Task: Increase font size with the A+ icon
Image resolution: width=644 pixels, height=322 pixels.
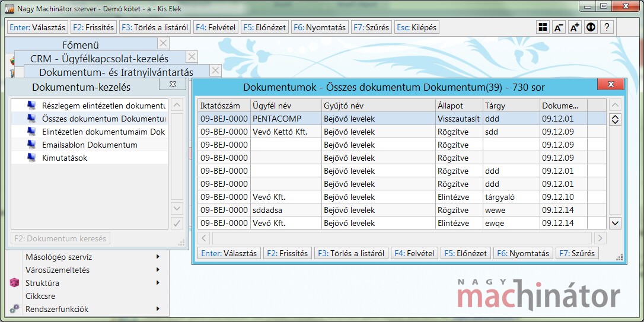Action: tap(575, 27)
